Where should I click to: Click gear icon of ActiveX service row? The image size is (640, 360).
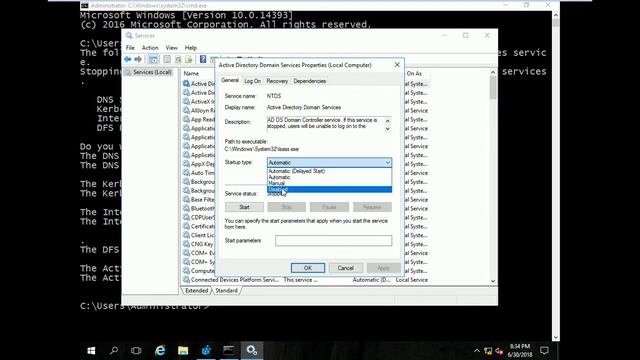187,101
